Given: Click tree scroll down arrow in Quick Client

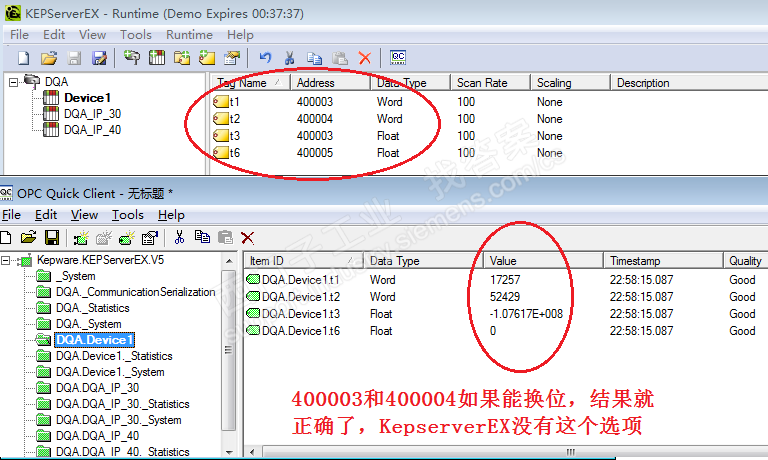Looking at the screenshot, I should pyautogui.click(x=229, y=452).
